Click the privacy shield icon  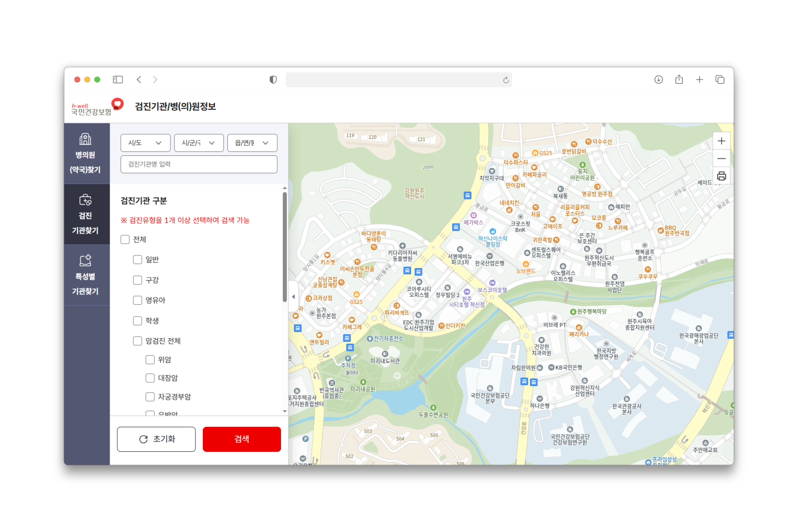(x=273, y=79)
